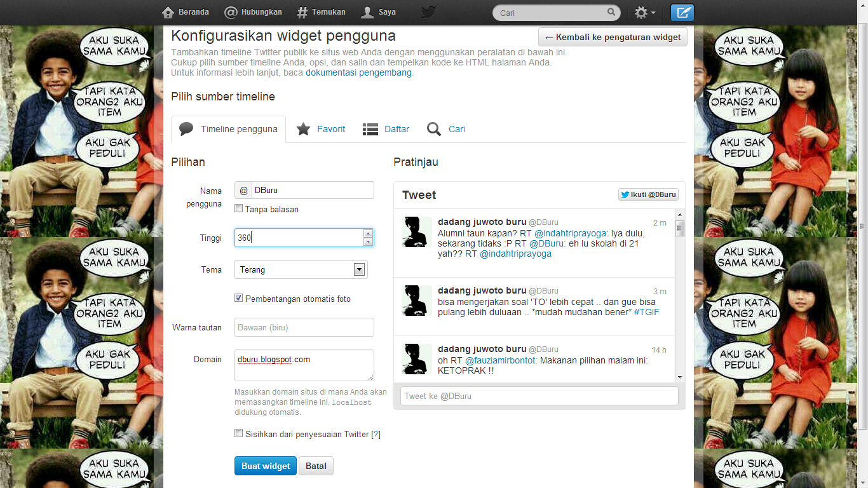Switch to the Cari tab
868x488 pixels.
click(x=447, y=129)
